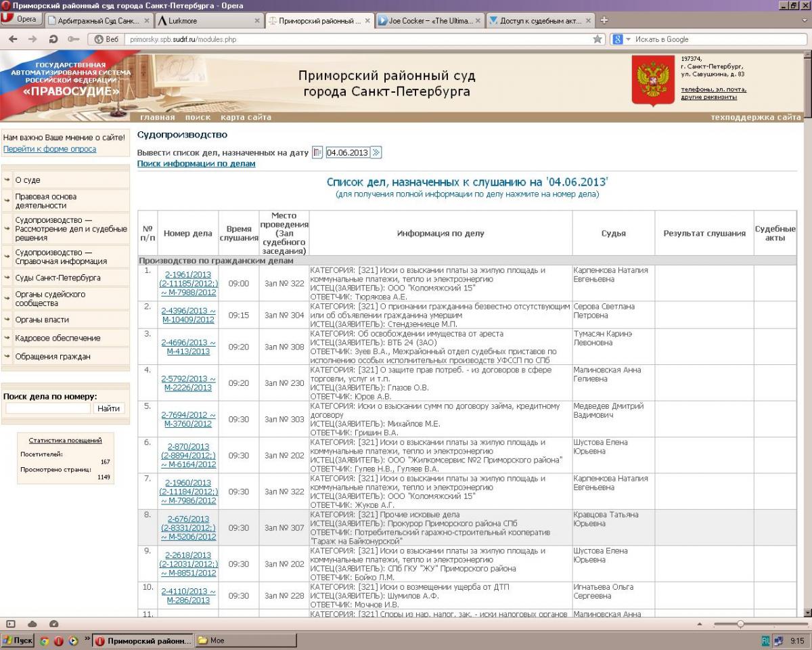Expand the «О суде» sidebar section
The width and height of the screenshot is (812, 650).
coord(27,180)
